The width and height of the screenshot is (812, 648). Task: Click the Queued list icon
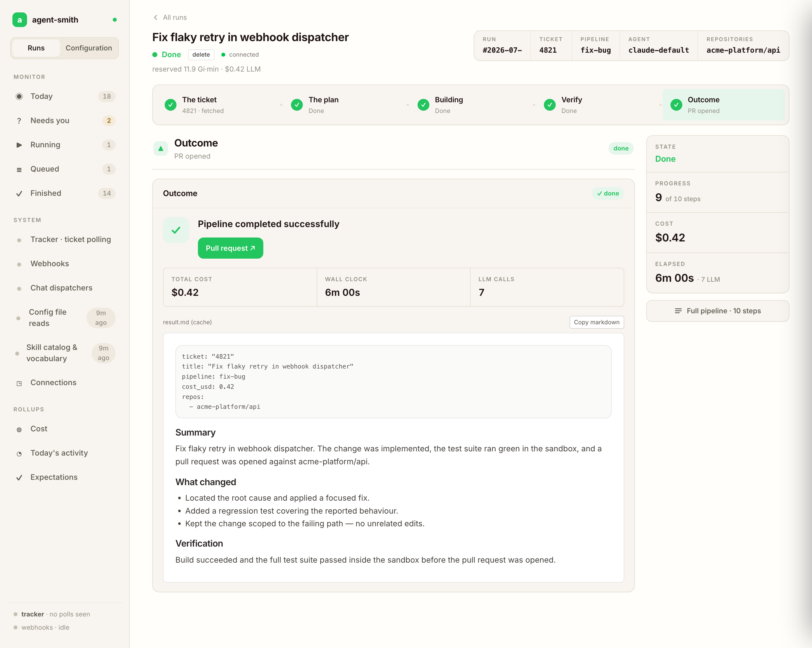click(x=19, y=169)
